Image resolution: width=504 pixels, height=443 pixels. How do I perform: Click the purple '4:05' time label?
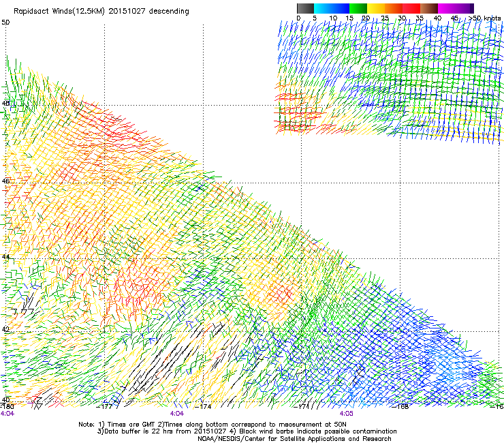click(x=346, y=414)
